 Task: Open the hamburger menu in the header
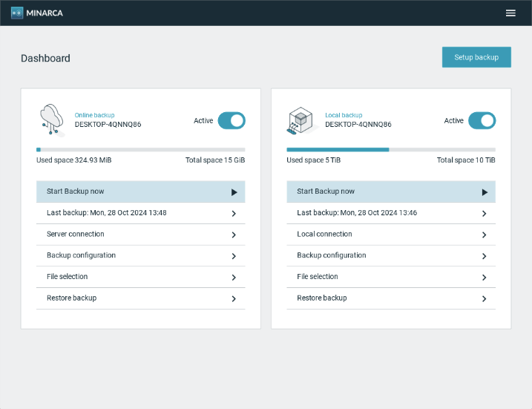point(510,13)
